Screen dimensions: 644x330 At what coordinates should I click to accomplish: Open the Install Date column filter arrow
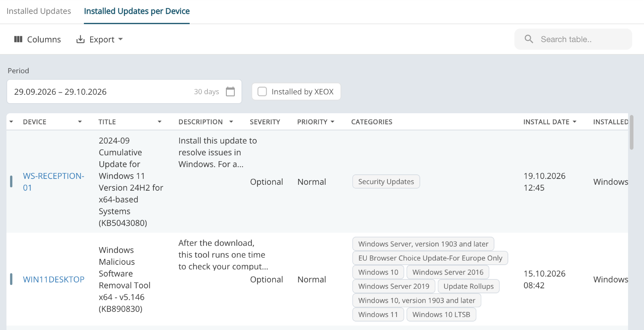(x=574, y=122)
